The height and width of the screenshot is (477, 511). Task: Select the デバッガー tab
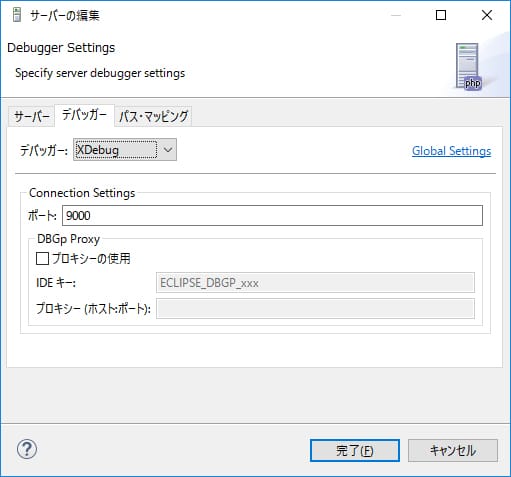(84, 115)
